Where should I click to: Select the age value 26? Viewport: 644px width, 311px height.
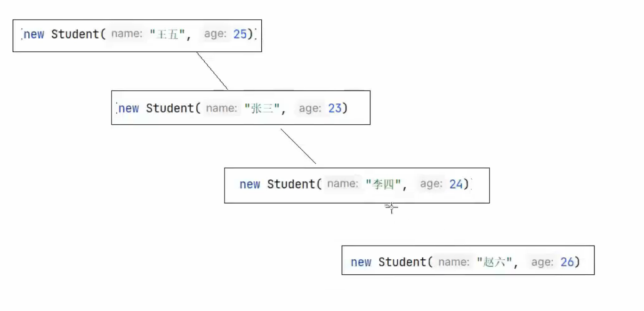(x=567, y=262)
